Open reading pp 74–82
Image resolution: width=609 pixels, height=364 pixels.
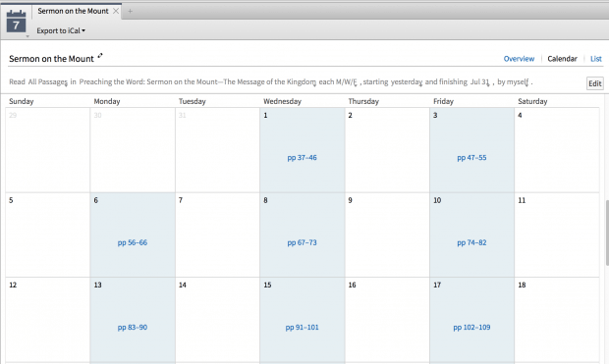471,242
